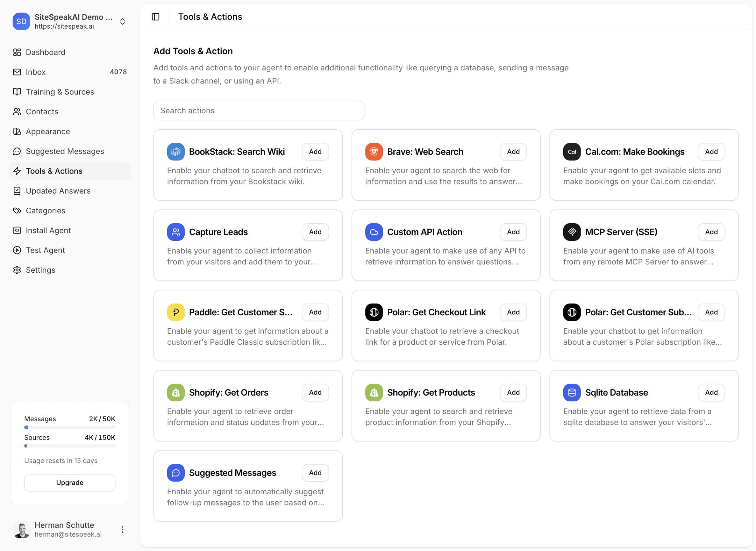Click the Sqlite Database icon

[572, 393]
